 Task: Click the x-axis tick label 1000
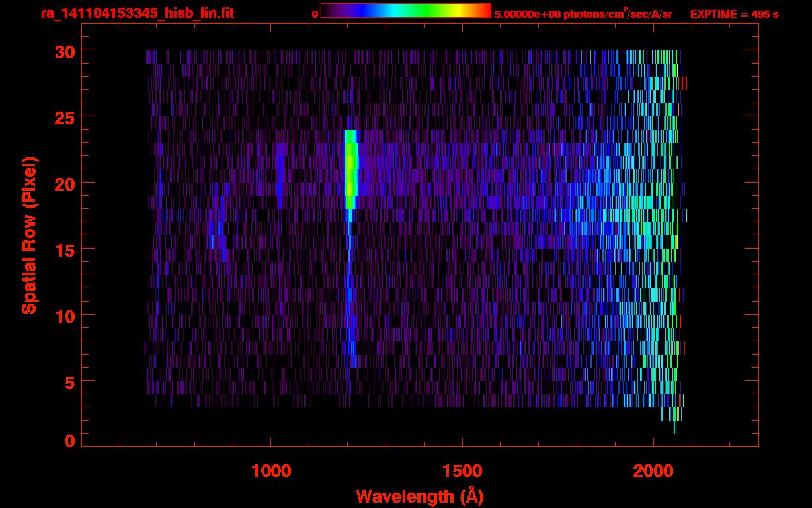coord(271,471)
